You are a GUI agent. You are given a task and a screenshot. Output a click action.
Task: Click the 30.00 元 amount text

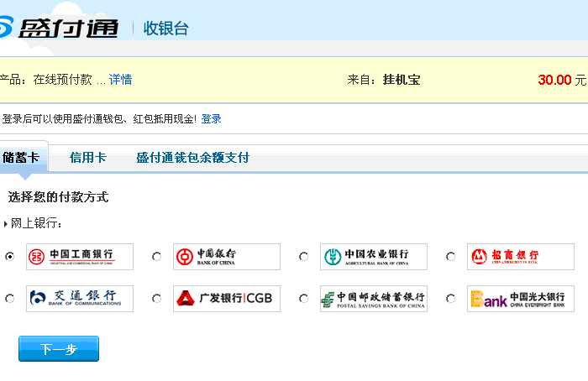pos(562,80)
